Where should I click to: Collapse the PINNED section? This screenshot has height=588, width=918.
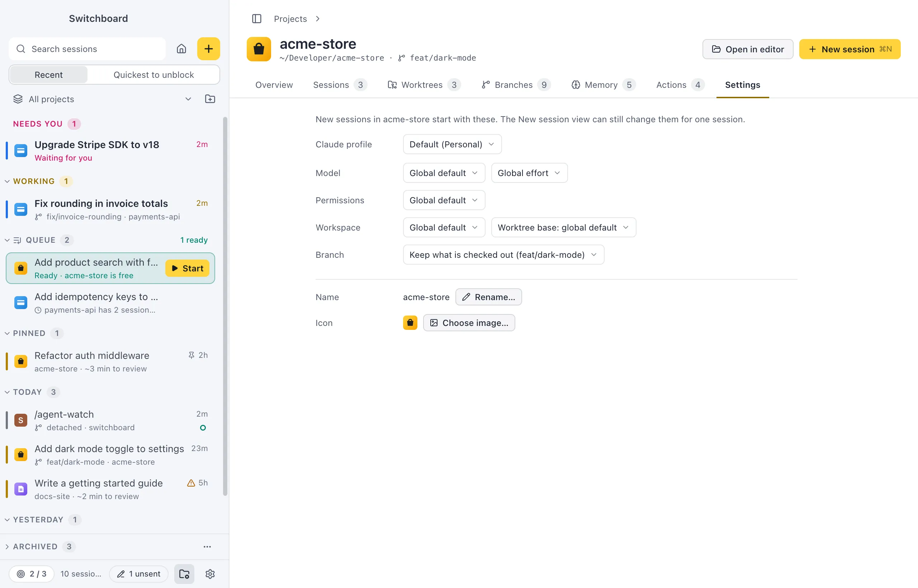7,333
